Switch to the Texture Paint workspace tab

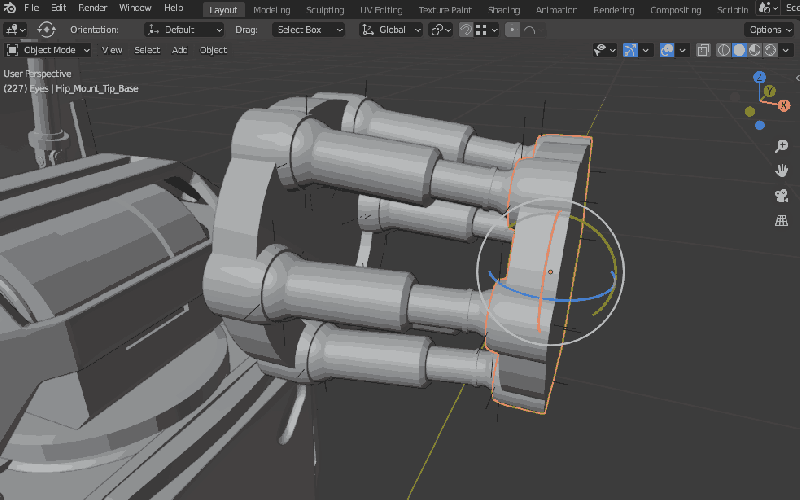click(x=445, y=10)
